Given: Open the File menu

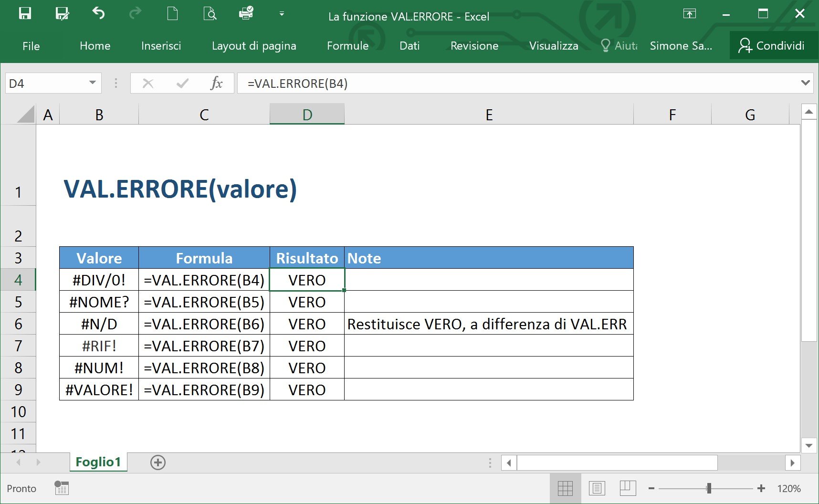Looking at the screenshot, I should coord(31,46).
